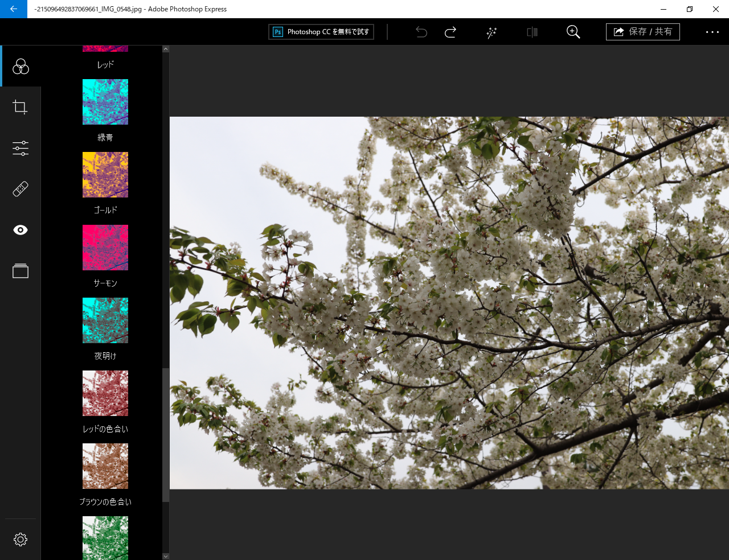Apply Auto Enhance magic wand
The image size is (729, 560).
tap(492, 32)
